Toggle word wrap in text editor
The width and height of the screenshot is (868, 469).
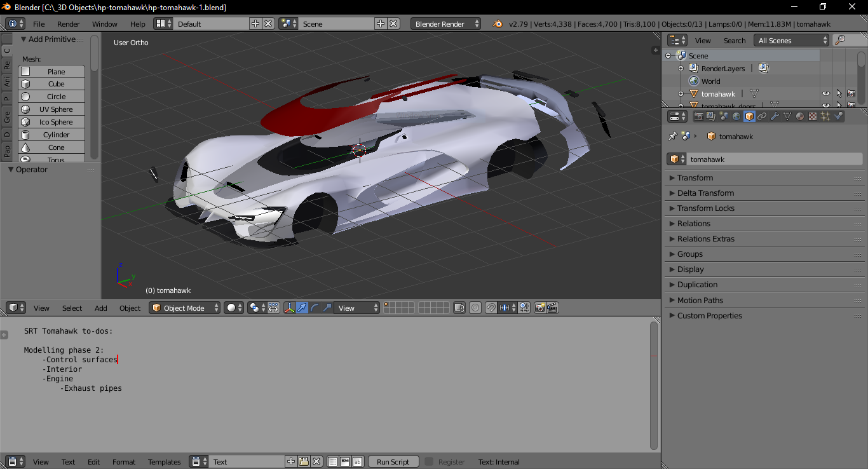[x=345, y=461]
